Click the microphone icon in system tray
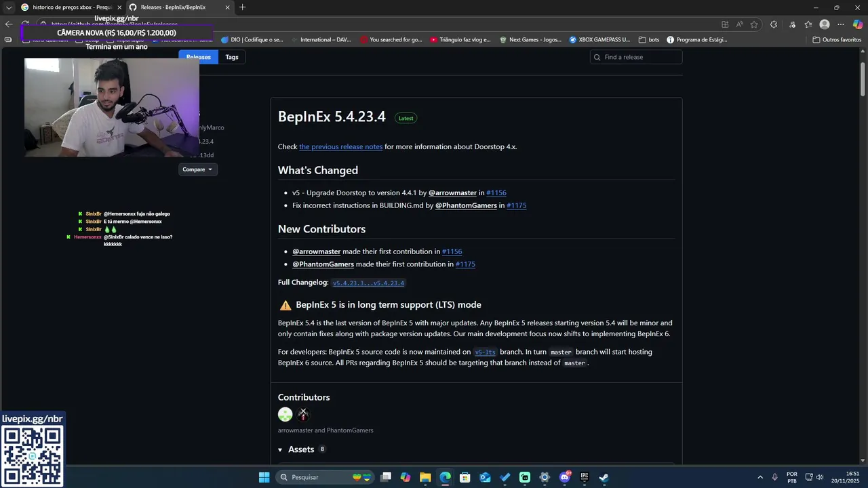The width and height of the screenshot is (868, 488). coord(774,477)
